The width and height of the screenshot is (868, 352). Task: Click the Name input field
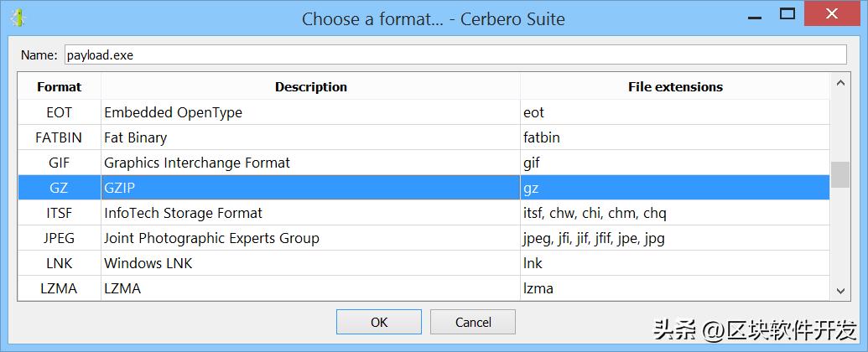(455, 55)
